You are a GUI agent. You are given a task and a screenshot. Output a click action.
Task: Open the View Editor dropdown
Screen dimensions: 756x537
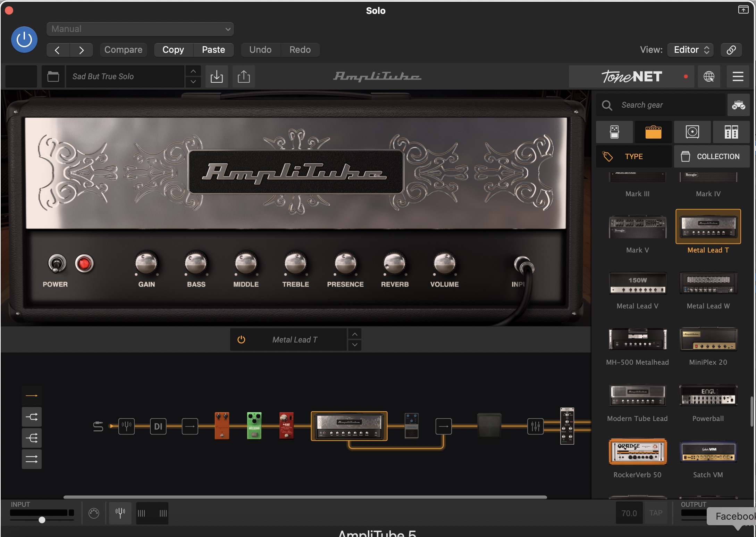(691, 50)
